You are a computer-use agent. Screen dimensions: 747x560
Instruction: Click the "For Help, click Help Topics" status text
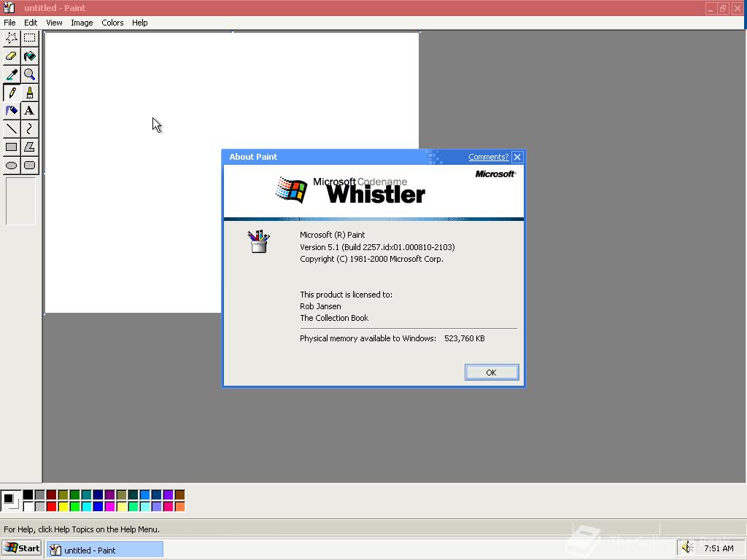[x=82, y=529]
